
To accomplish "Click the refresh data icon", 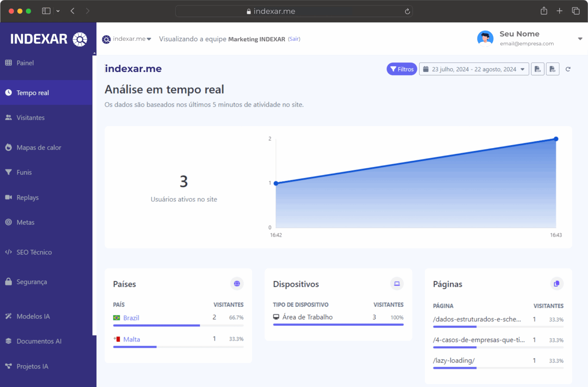I will click(568, 69).
